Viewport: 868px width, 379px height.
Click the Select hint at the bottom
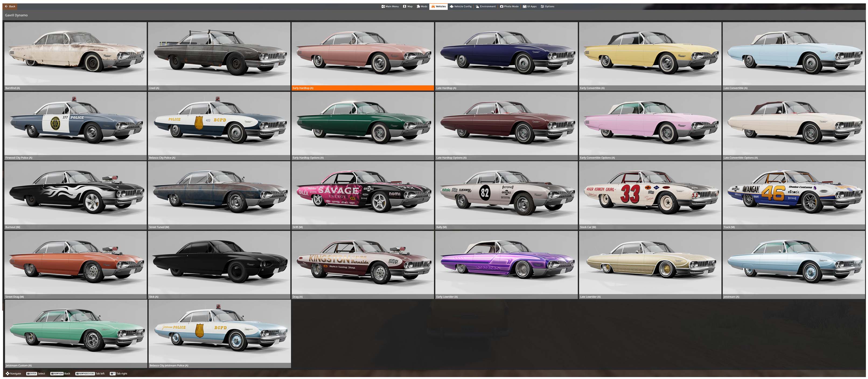[36, 373]
